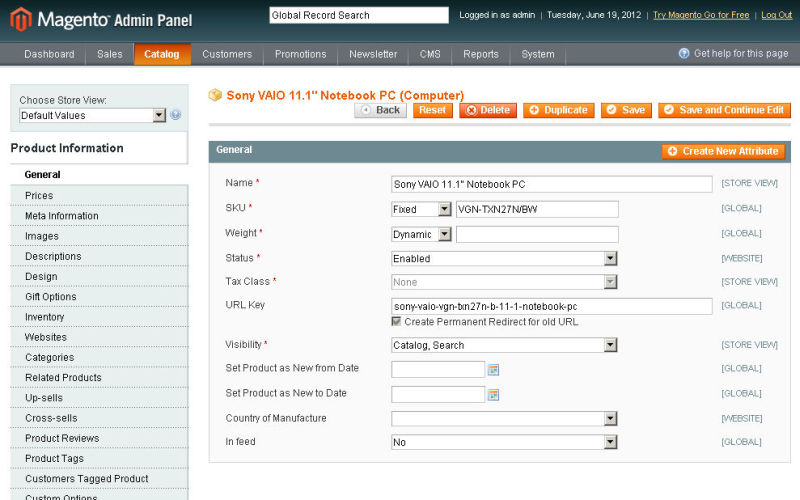Focus the Global Record Search field
This screenshot has width=800, height=500.
coord(359,15)
